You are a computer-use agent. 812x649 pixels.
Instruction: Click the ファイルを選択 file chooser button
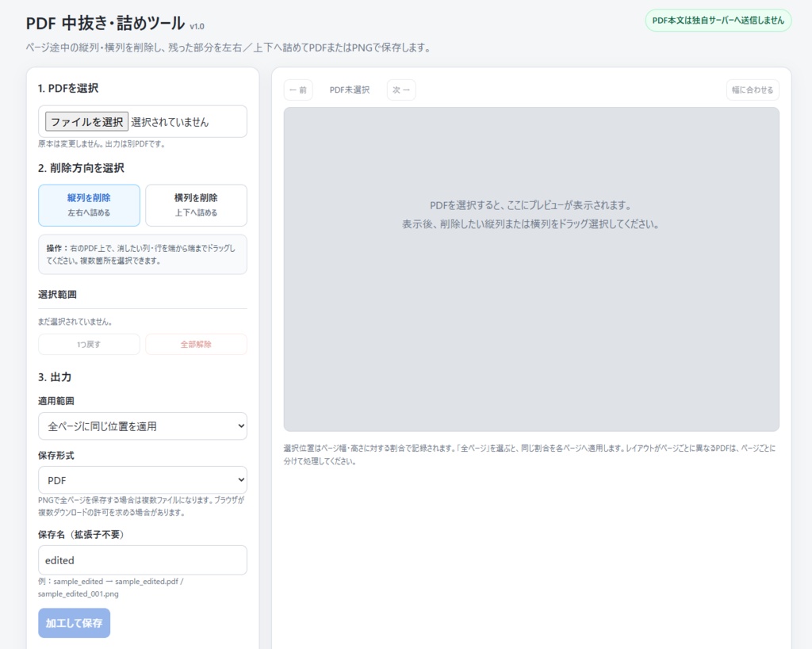point(86,121)
